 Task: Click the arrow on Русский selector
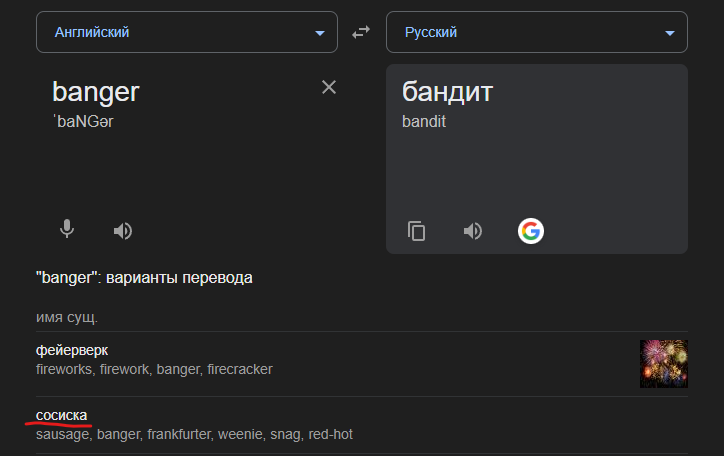point(670,33)
